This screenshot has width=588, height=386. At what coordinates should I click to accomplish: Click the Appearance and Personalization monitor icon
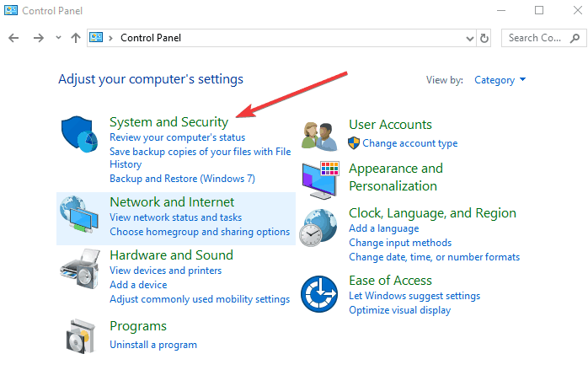click(321, 180)
